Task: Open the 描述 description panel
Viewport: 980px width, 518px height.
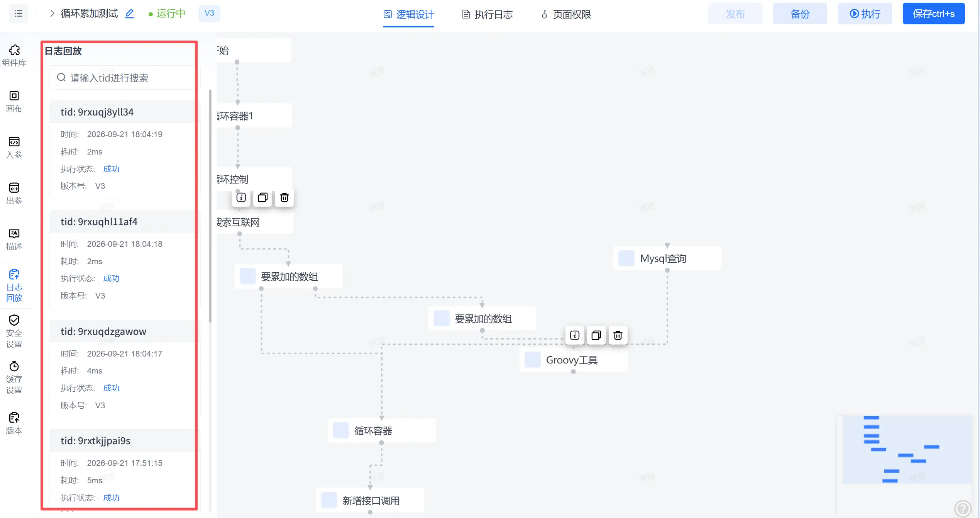Action: pyautogui.click(x=14, y=239)
